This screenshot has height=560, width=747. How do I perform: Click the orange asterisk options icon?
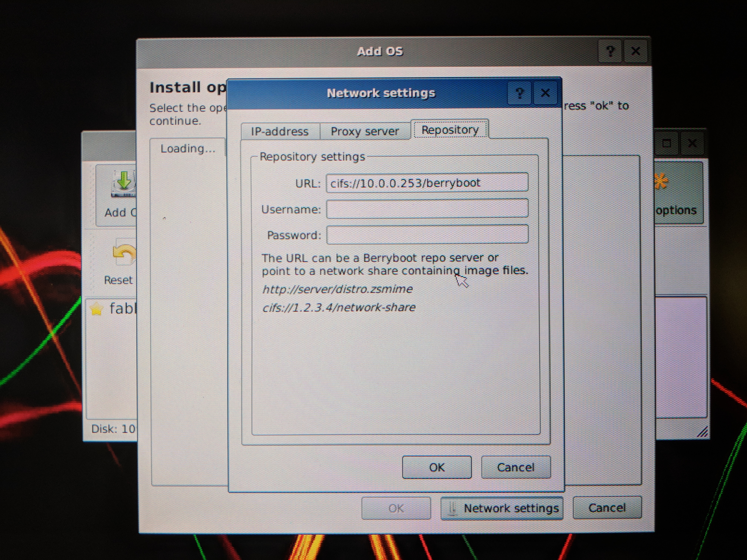[x=661, y=182]
